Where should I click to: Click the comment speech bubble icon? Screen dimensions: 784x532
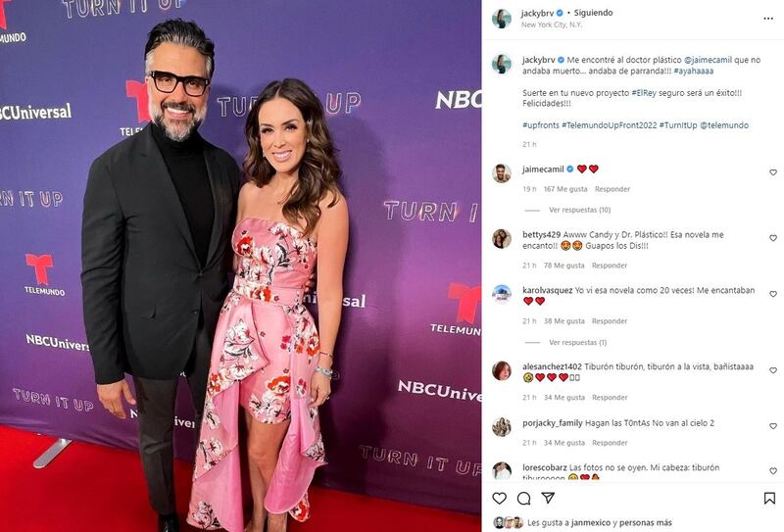tap(523, 498)
